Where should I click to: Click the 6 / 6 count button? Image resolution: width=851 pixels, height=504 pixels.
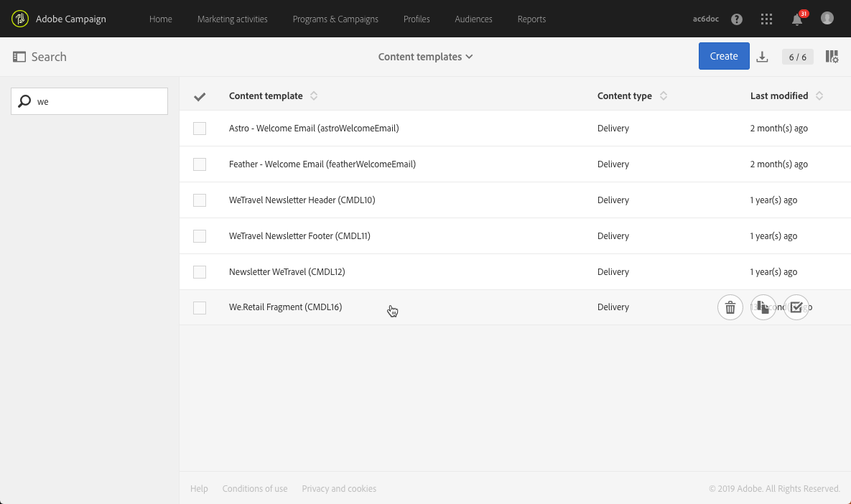point(797,57)
